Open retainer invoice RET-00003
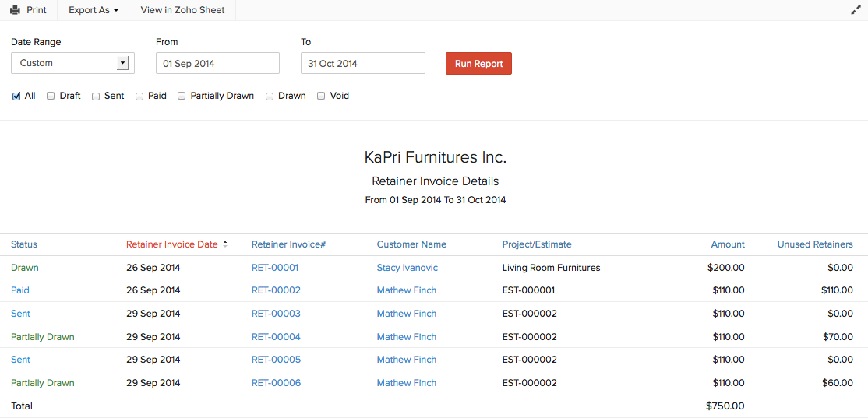868x418 pixels. pos(276,314)
